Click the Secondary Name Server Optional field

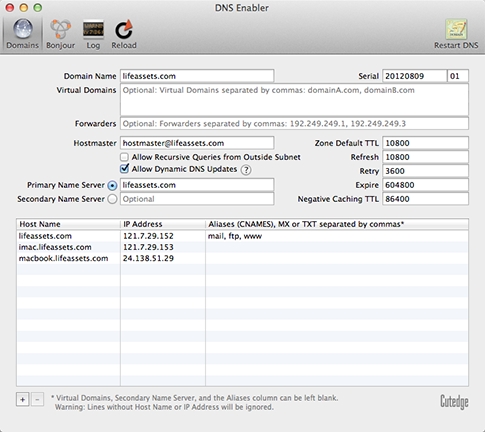(x=197, y=199)
